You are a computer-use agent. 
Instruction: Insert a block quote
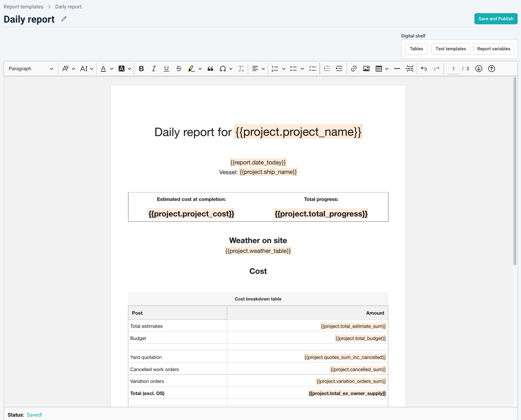point(210,69)
